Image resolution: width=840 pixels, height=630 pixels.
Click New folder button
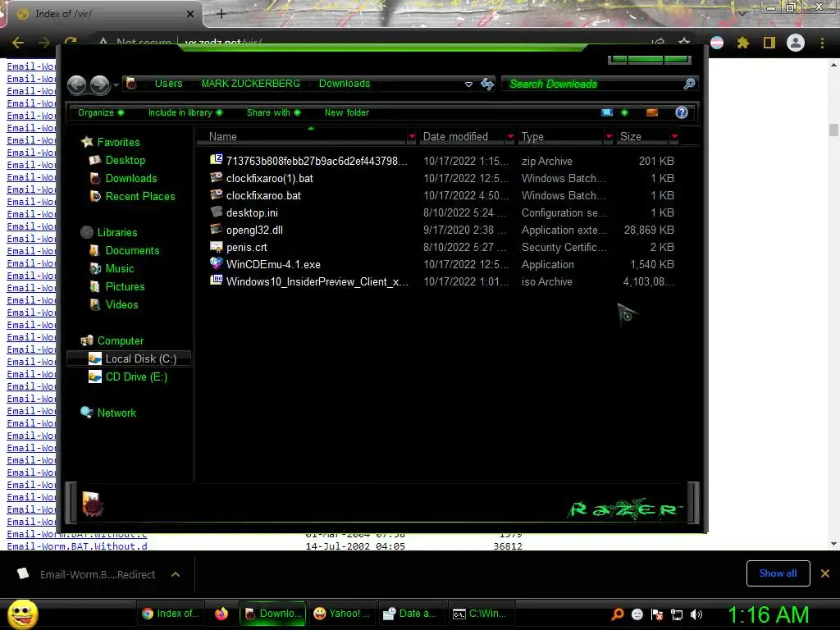347,112
